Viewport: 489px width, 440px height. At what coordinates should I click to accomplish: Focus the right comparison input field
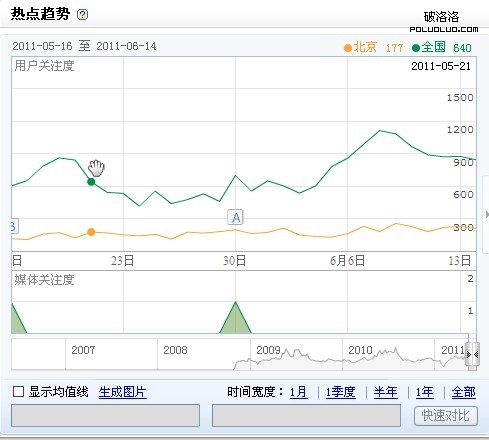(x=306, y=415)
